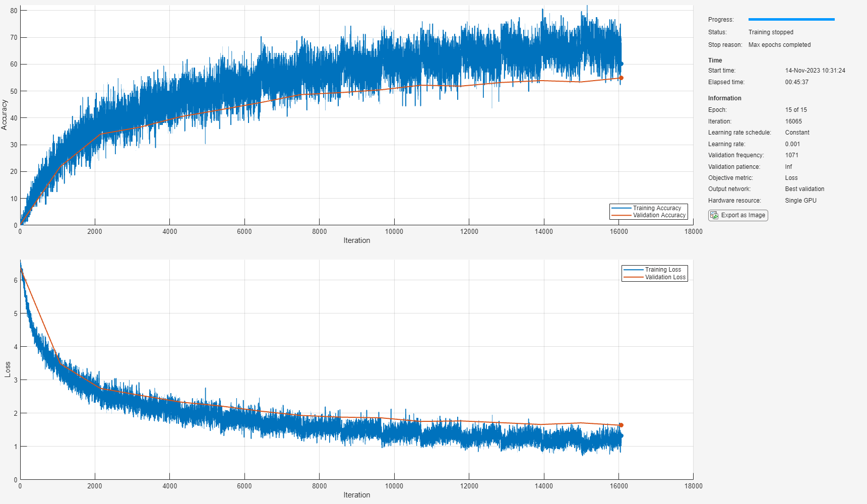Click the elapsed time value 00:45:37
Image resolution: width=867 pixels, height=504 pixels.
(796, 82)
